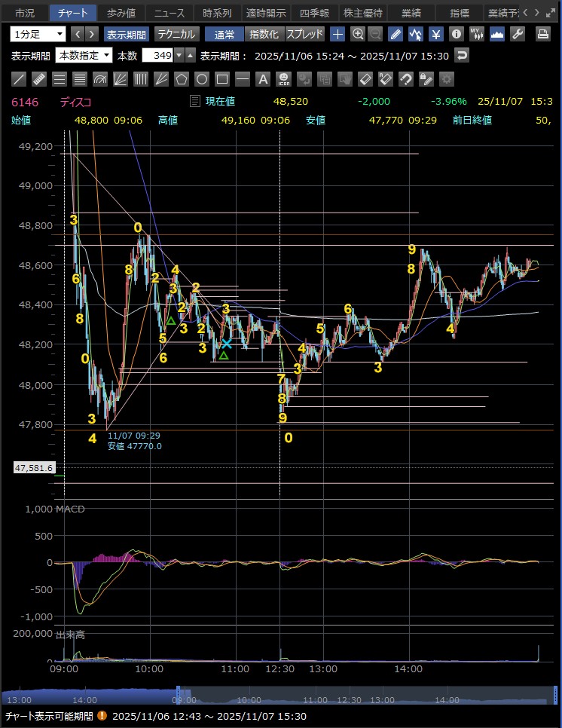Open the 四季報 tab
Image resolution: width=562 pixels, height=728 pixels.
(314, 13)
